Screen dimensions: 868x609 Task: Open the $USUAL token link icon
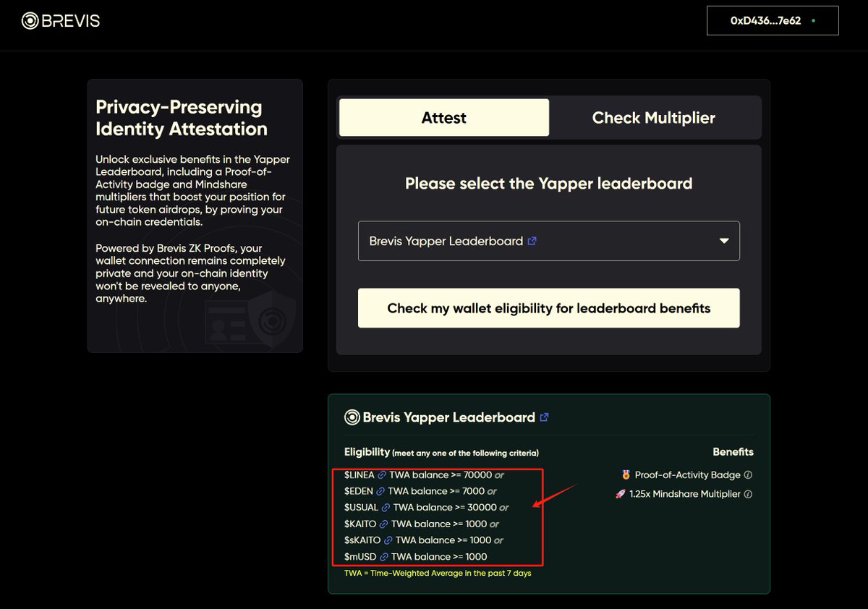click(x=386, y=508)
